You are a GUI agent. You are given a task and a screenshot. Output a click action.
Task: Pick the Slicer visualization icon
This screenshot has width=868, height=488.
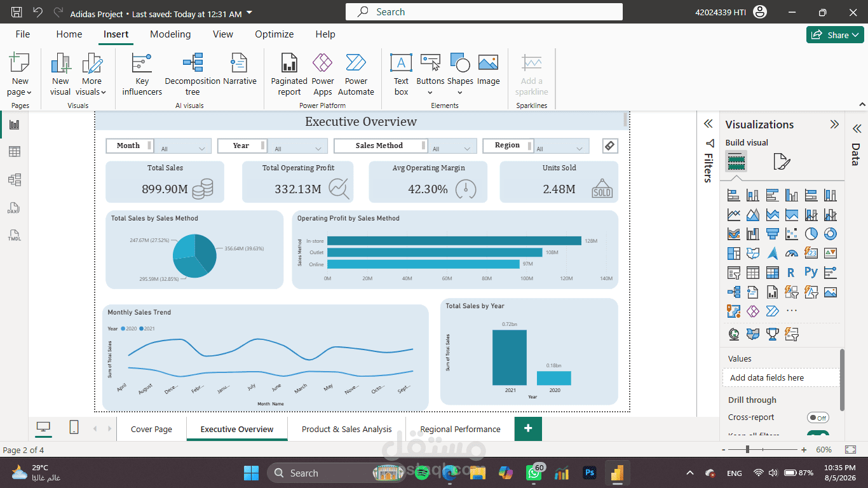pos(733,273)
